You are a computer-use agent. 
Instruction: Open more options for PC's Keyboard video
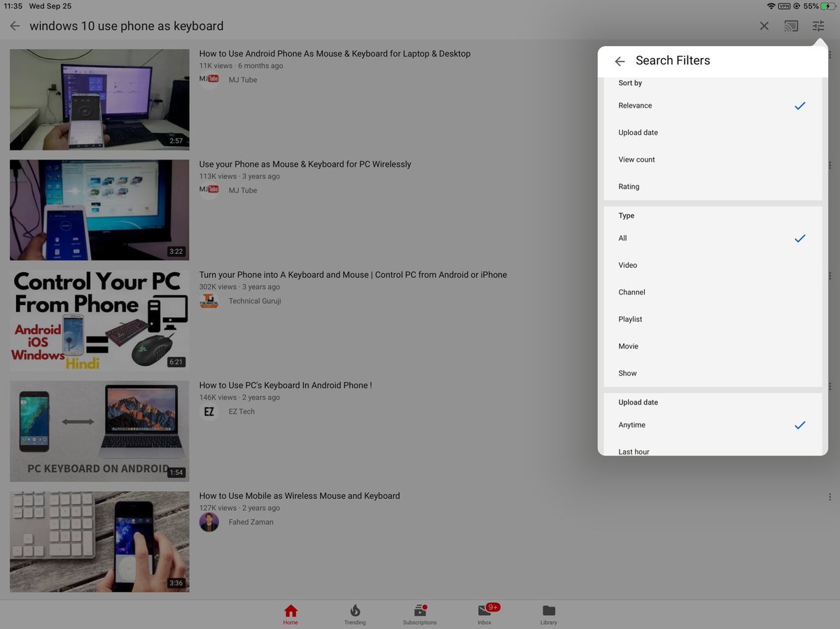(830, 386)
